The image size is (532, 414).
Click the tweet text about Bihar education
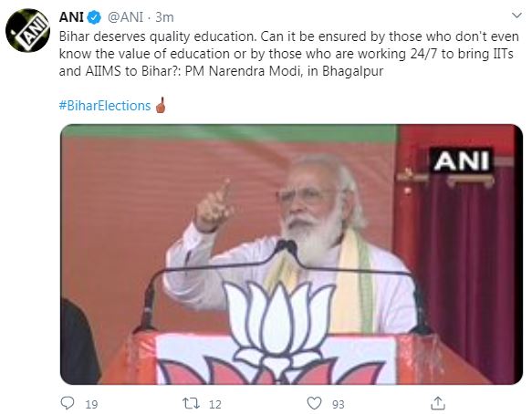[288, 54]
